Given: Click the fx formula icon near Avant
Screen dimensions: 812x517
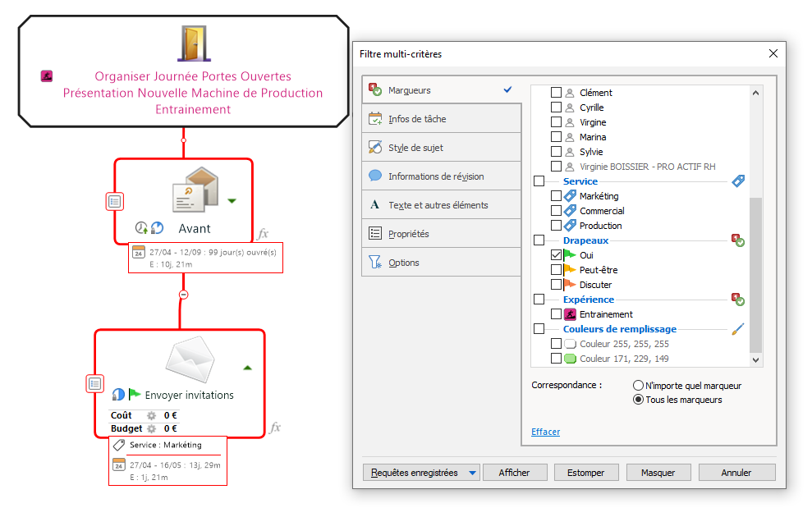Looking at the screenshot, I should (x=263, y=234).
